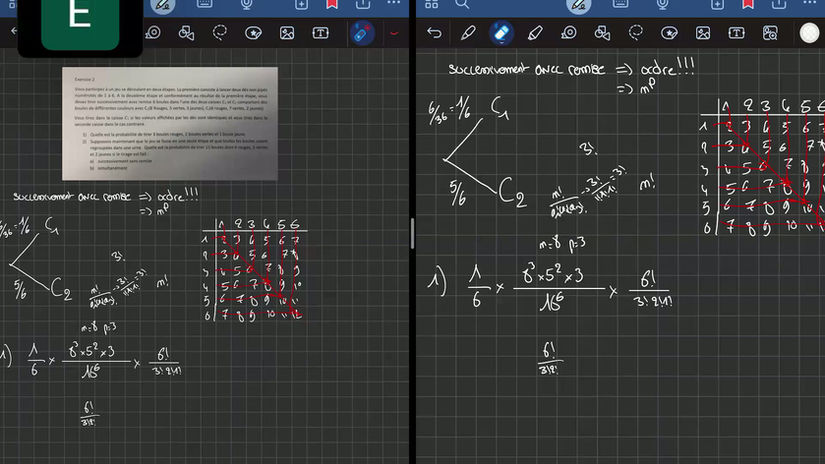Screen dimensions: 825x464
Task: Select Pen tool in right note window
Action: click(468, 33)
